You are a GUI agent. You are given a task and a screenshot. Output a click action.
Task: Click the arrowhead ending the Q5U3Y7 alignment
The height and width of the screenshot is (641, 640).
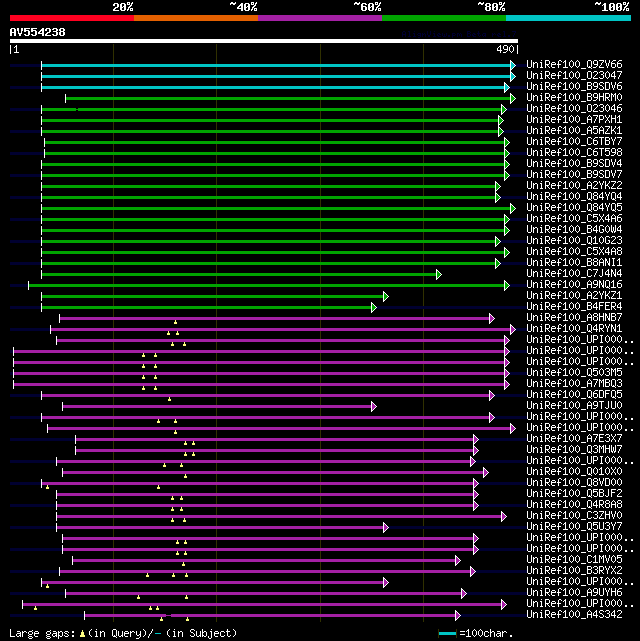[x=386, y=528]
